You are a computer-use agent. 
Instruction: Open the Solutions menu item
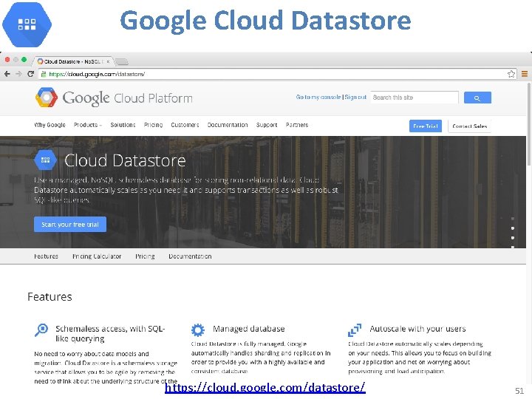pyautogui.click(x=123, y=125)
